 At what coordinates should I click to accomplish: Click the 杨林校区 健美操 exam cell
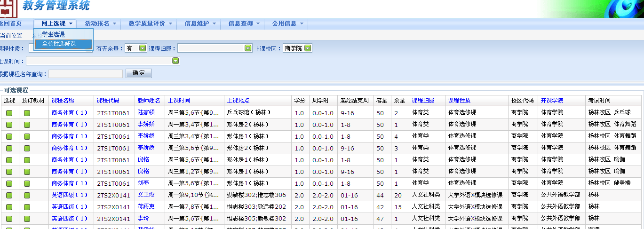pos(614,183)
